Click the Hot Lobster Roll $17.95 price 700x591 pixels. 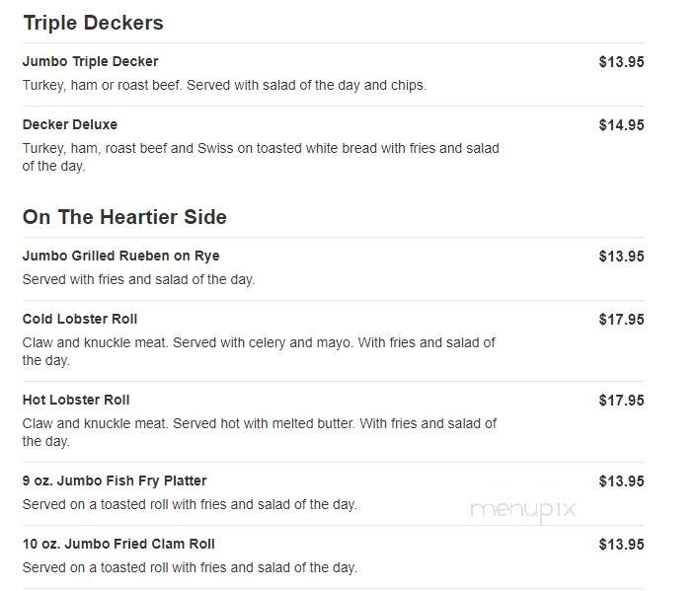pos(621,401)
